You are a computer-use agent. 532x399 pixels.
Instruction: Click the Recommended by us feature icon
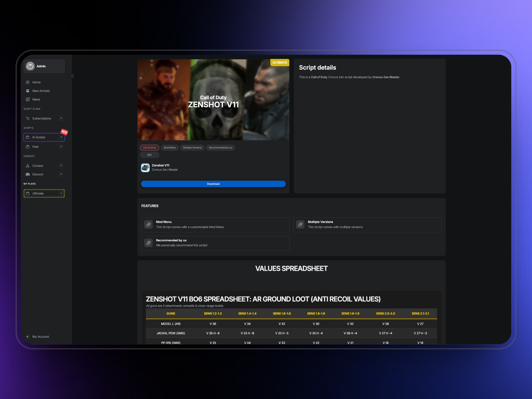[x=149, y=243]
